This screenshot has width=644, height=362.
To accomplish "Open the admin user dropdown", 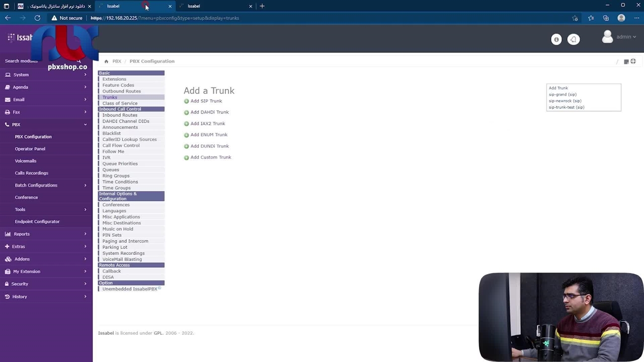I will click(620, 37).
